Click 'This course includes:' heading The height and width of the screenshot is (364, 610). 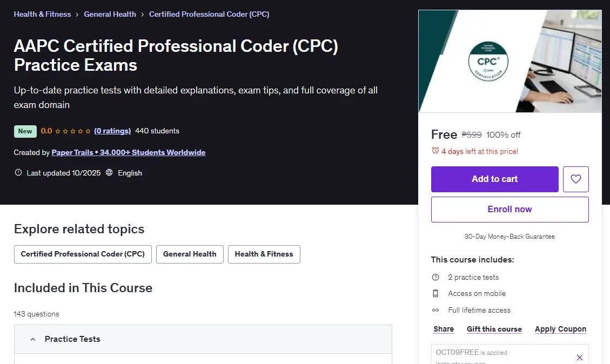click(473, 259)
